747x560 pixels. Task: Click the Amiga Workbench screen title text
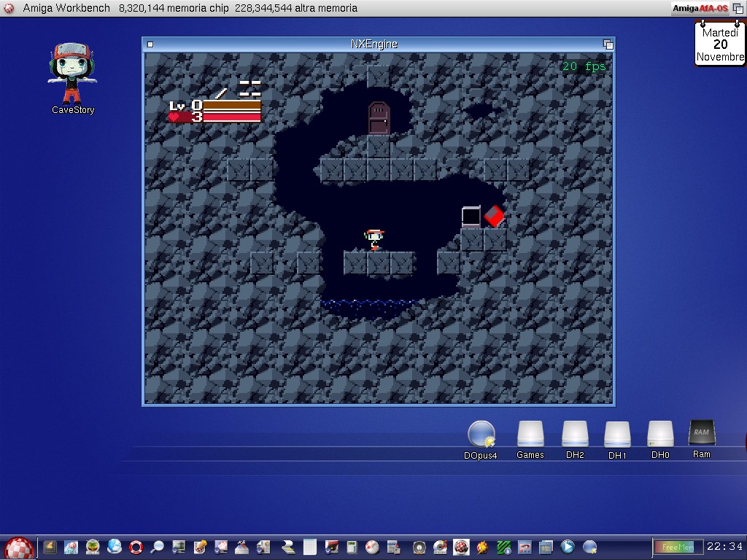tap(66, 8)
